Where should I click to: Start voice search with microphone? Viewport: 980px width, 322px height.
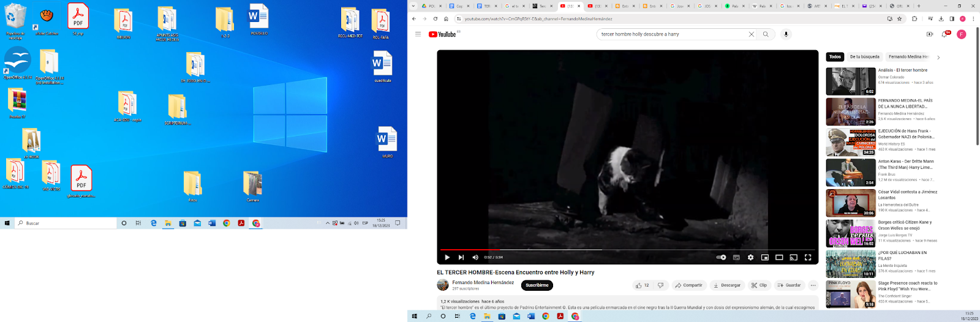(x=786, y=34)
